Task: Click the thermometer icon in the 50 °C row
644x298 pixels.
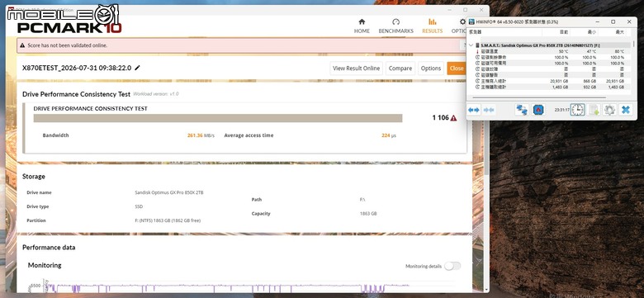Action: tap(477, 51)
